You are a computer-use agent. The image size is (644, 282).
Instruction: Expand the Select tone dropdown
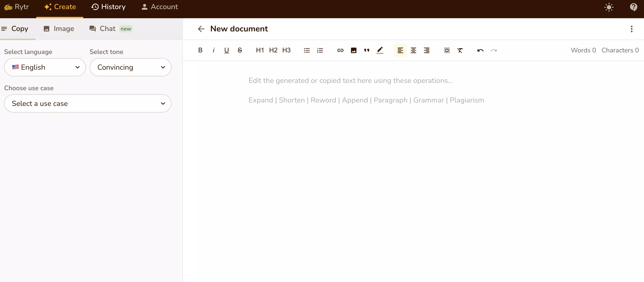point(130,67)
